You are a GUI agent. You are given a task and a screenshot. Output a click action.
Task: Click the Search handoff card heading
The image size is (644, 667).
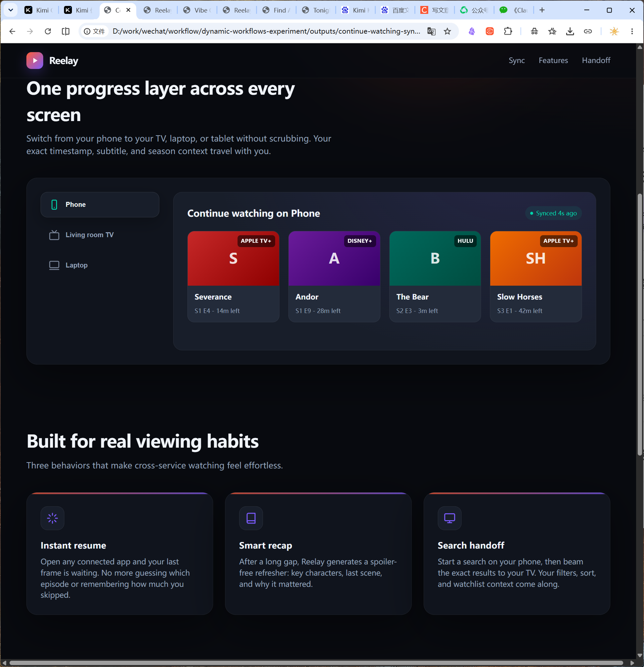click(x=471, y=545)
